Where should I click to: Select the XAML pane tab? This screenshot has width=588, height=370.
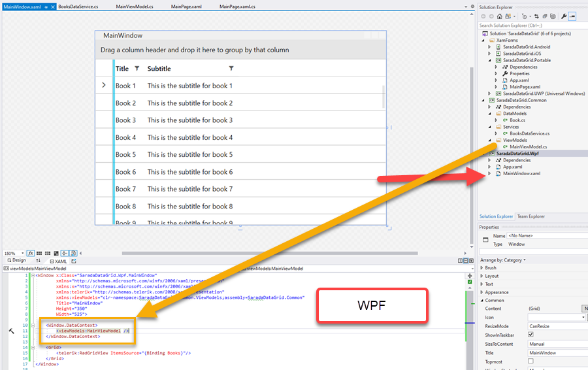click(x=58, y=261)
